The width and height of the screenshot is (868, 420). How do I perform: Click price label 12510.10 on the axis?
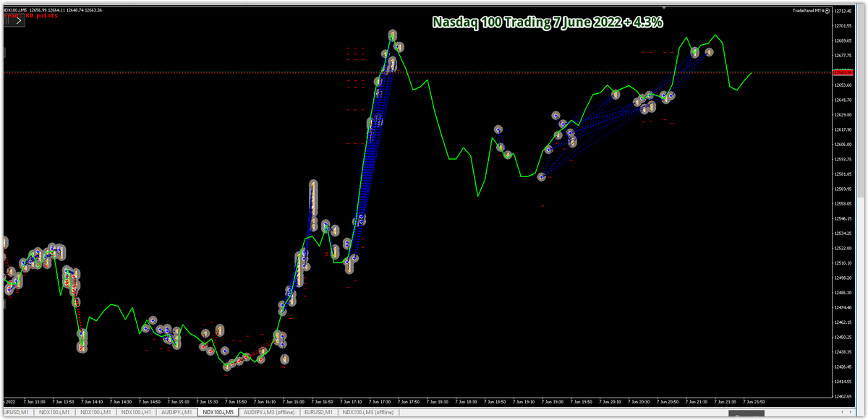842,263
